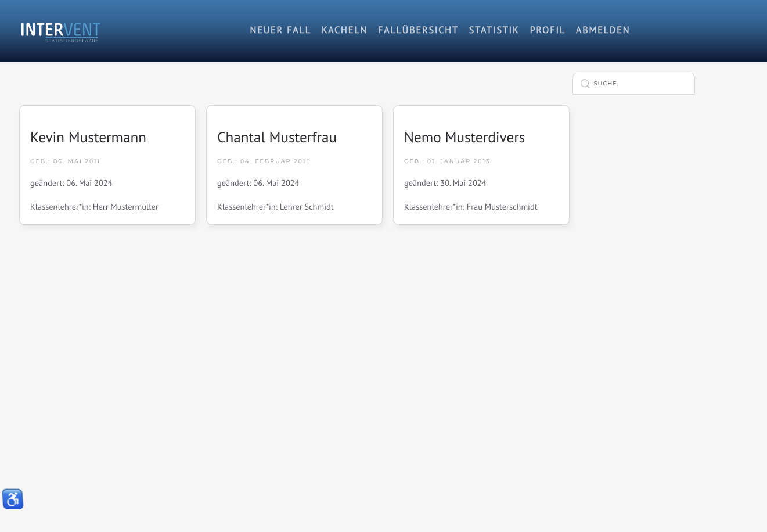The image size is (767, 532).
Task: Go to the Statistik page
Action: click(494, 30)
